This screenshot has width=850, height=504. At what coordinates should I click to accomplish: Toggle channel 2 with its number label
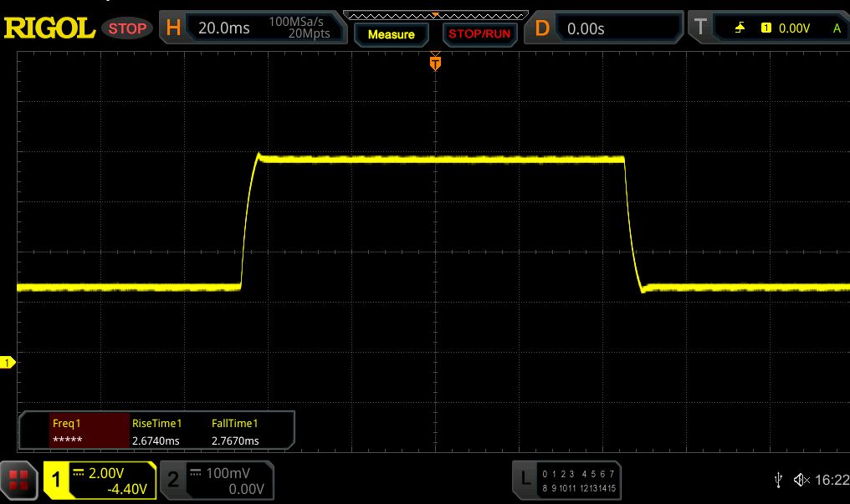point(173,479)
